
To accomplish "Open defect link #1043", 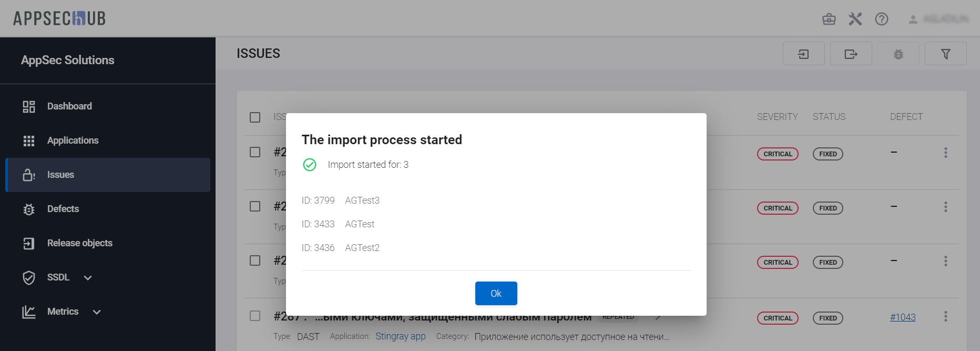I will click(x=902, y=317).
